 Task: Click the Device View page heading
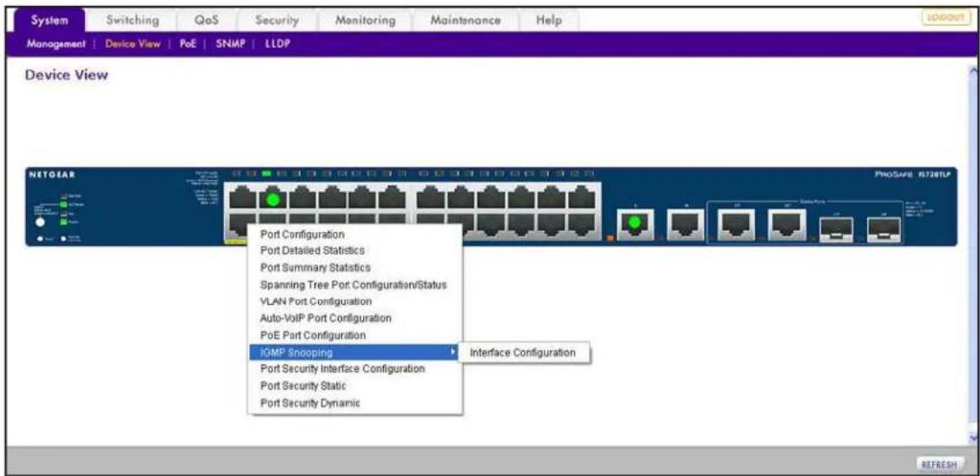point(66,76)
